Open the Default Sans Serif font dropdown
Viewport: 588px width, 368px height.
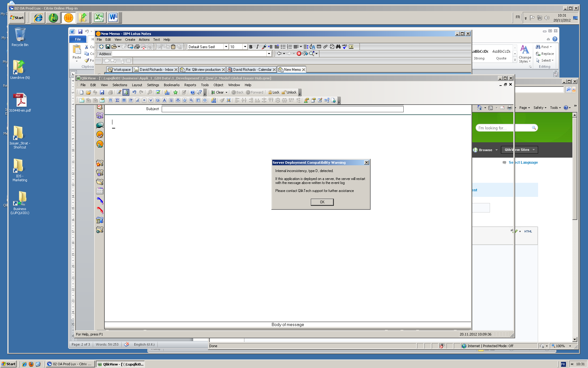[226, 47]
